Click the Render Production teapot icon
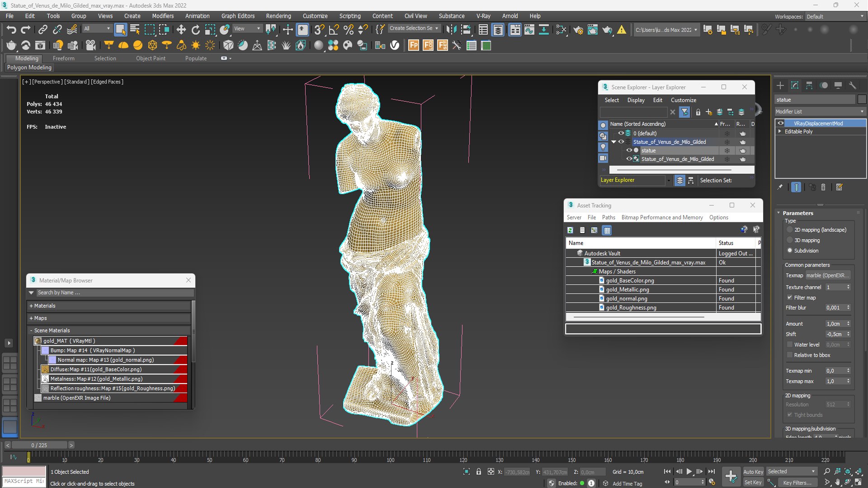 (607, 30)
